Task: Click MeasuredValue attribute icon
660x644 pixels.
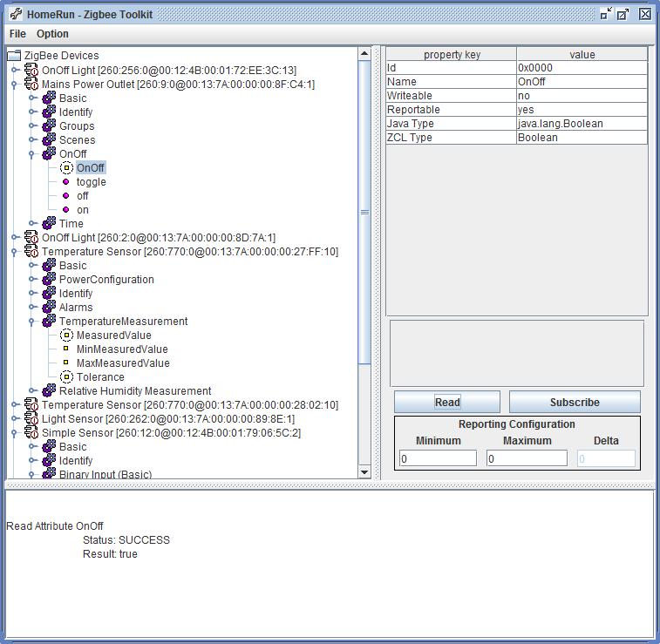Action: (66, 336)
